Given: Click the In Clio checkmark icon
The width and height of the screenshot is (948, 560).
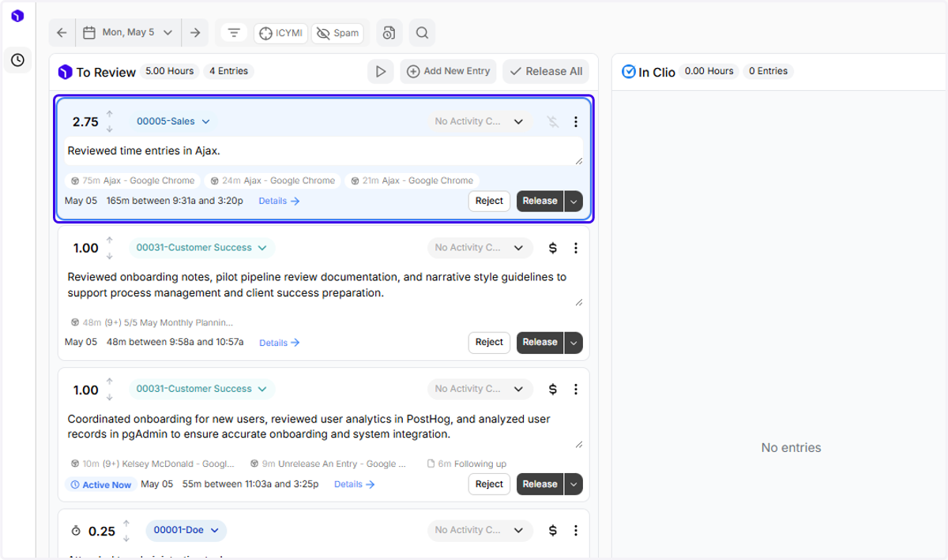Looking at the screenshot, I should (629, 72).
